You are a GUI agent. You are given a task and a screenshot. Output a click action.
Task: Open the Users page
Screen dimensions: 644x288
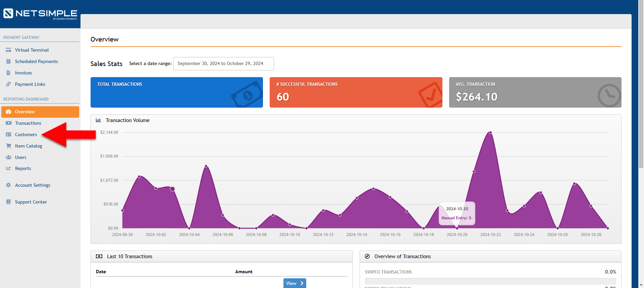click(x=20, y=157)
